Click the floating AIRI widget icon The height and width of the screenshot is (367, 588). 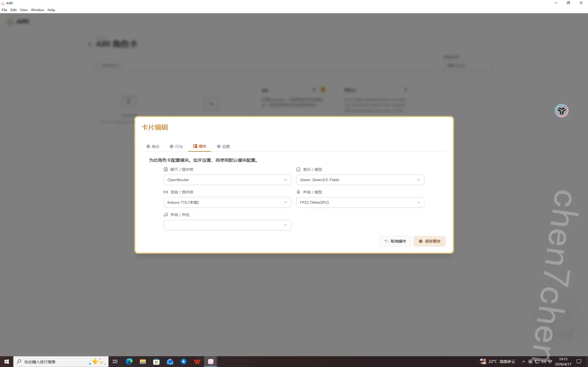pos(561,111)
